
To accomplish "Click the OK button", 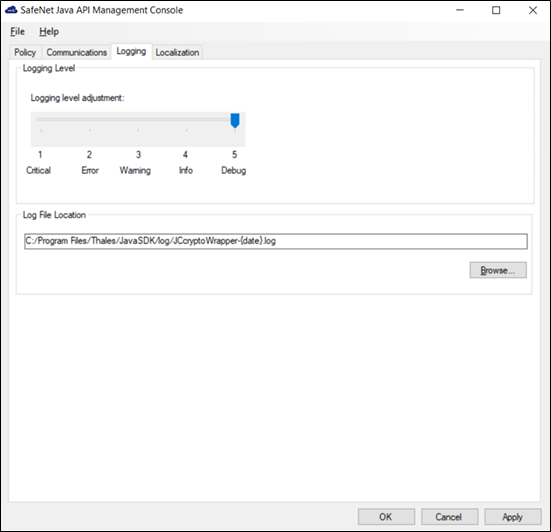I will click(x=386, y=517).
